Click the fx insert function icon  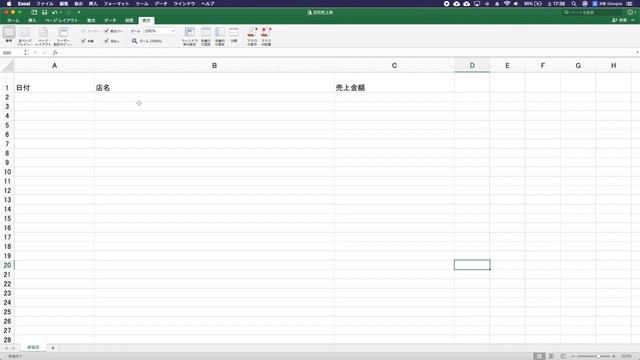coord(55,53)
